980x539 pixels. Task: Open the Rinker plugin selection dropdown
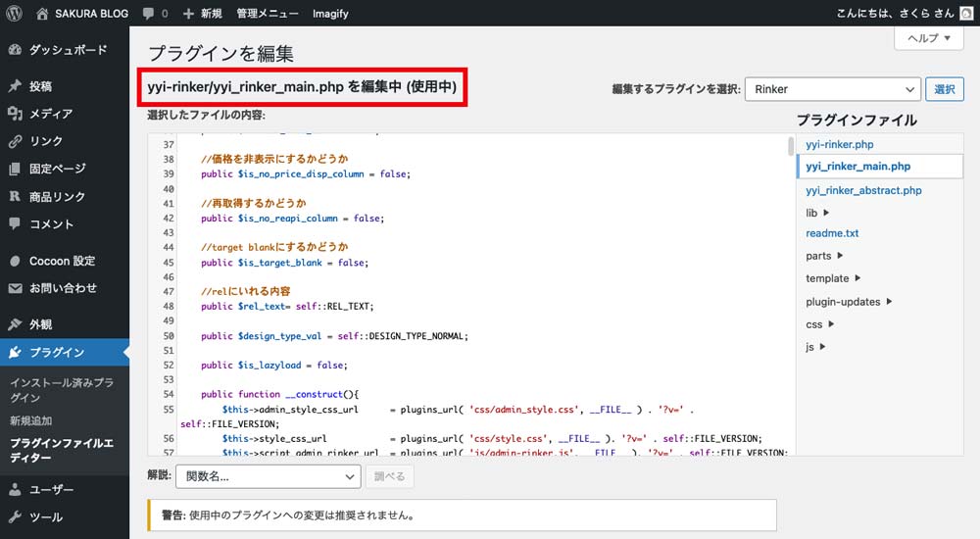pos(833,89)
